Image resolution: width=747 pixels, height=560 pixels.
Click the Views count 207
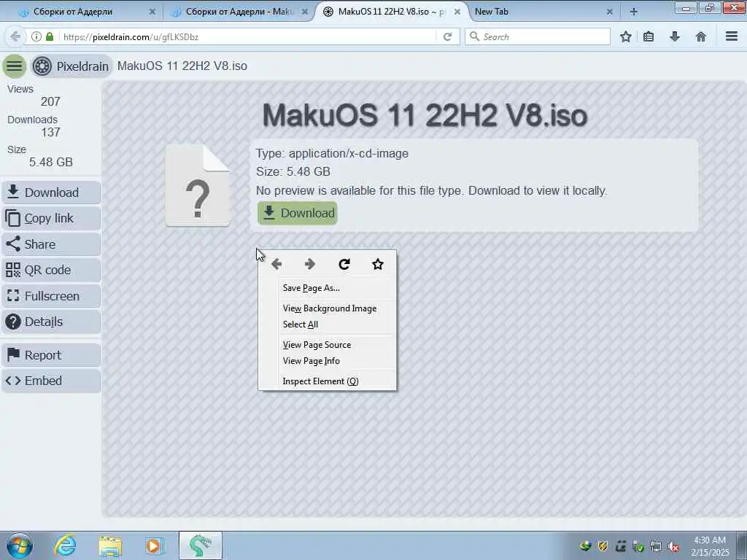click(x=50, y=101)
